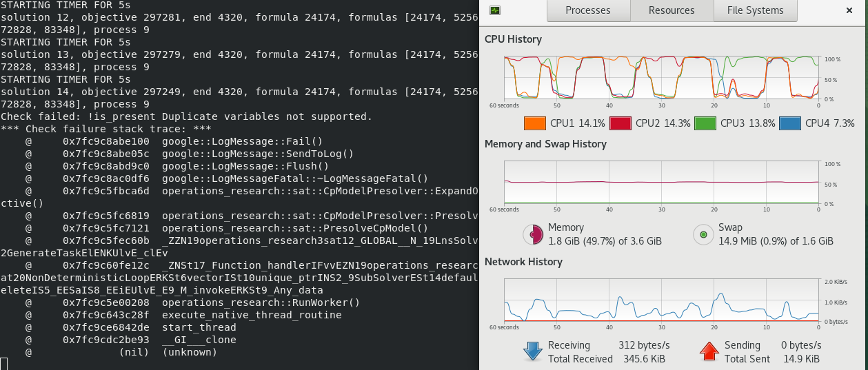Viewport: 868px width, 370px height.
Task: Click the red Sending upload arrow
Action: pyautogui.click(x=709, y=351)
